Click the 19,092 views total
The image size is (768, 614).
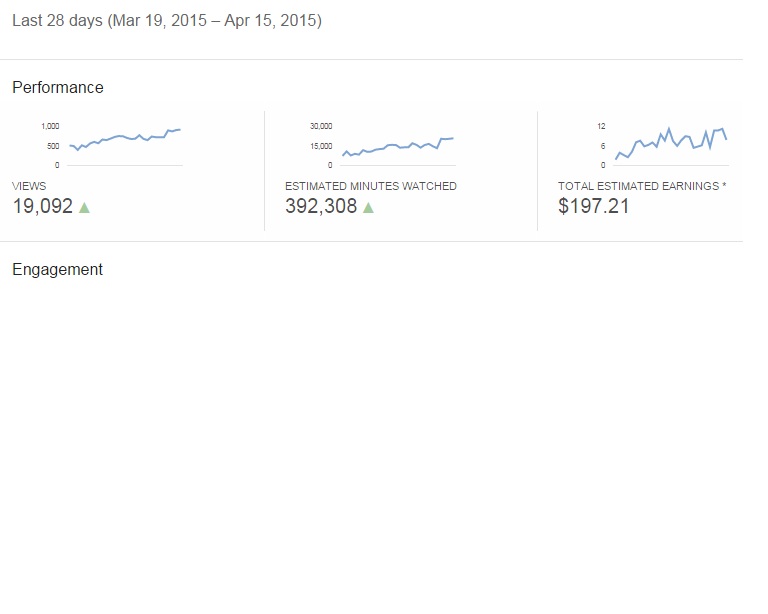[x=43, y=206]
